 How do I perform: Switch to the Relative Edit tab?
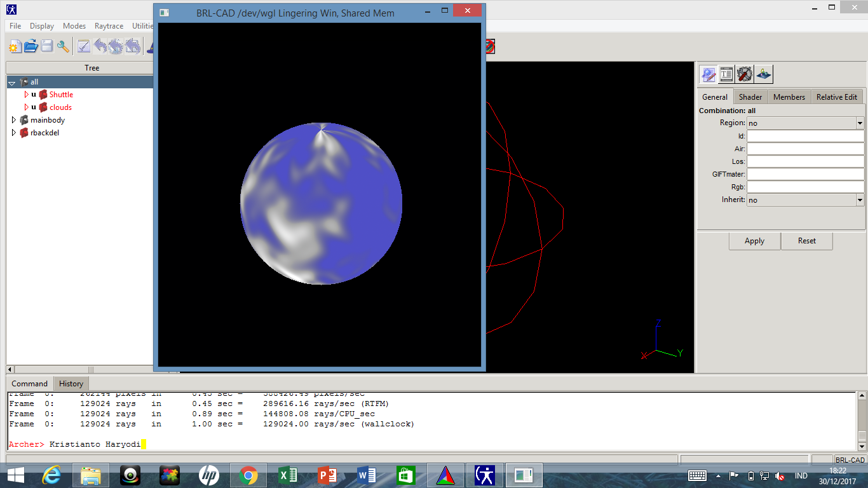[837, 97]
